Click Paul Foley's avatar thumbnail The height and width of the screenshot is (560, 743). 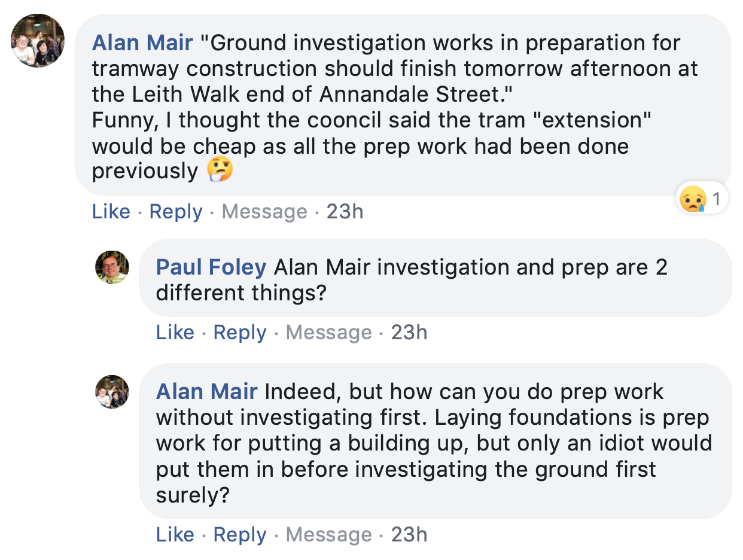[112, 267]
